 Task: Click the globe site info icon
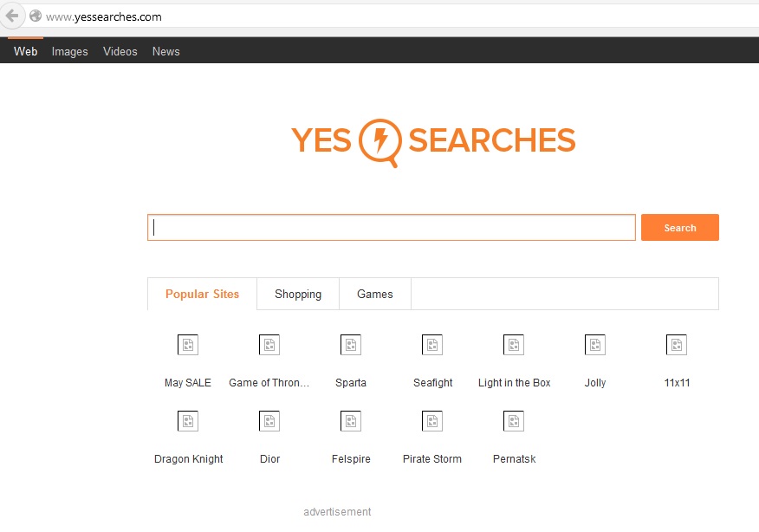36,16
